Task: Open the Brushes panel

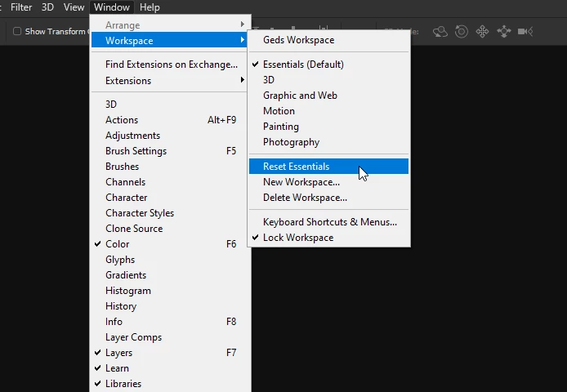Action: pyautogui.click(x=169, y=167)
